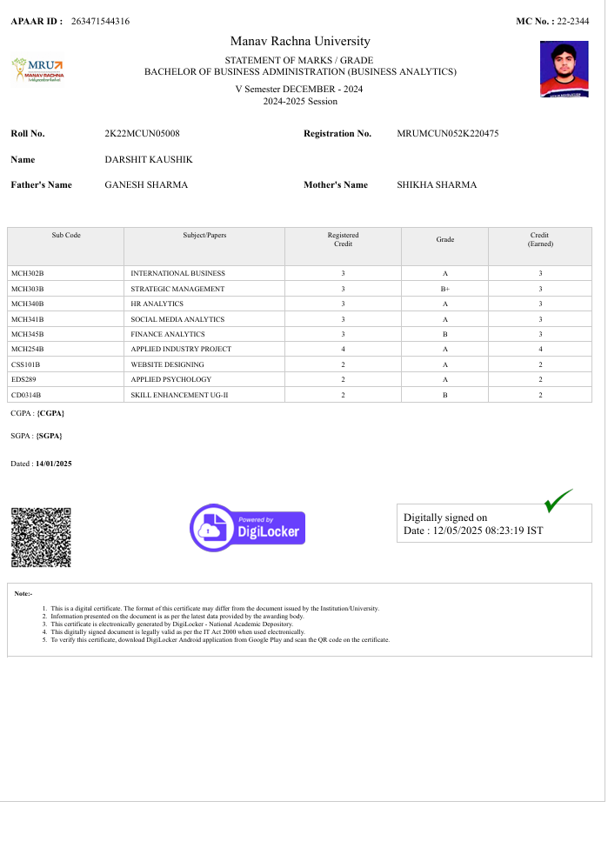
Task: Click the Manav Rachna University title
Action: click(x=300, y=41)
